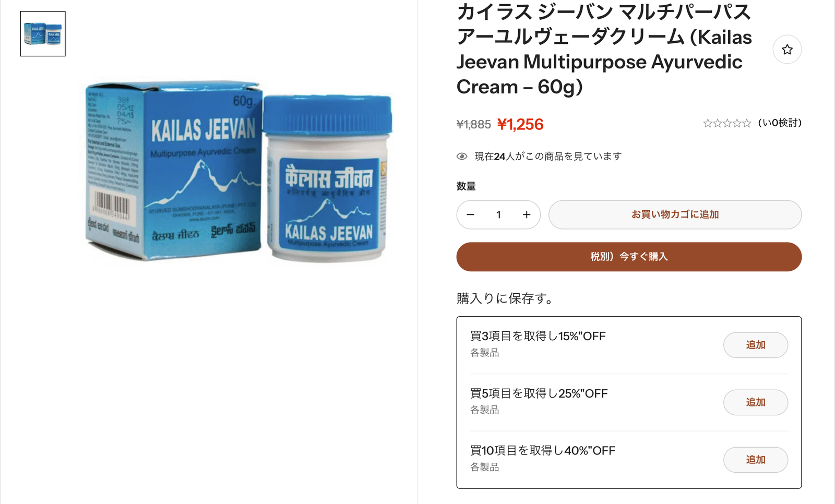Open the star rating reviews

(x=727, y=123)
